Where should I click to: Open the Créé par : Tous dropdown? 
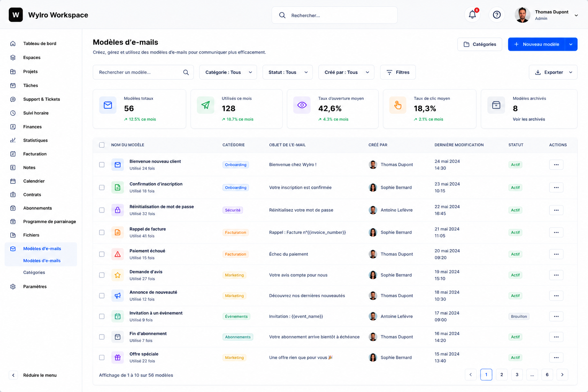click(x=346, y=72)
